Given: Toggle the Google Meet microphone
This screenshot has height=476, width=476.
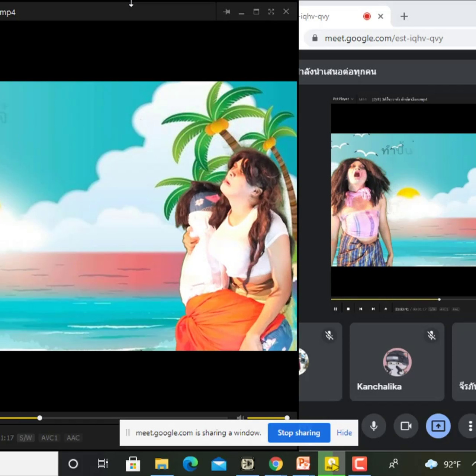Looking at the screenshot, I should [x=374, y=426].
